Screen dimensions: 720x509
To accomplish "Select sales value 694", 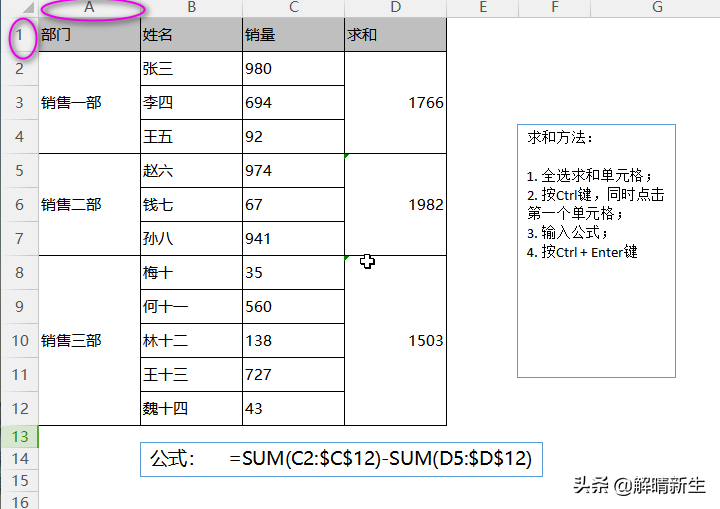I will pos(293,102).
